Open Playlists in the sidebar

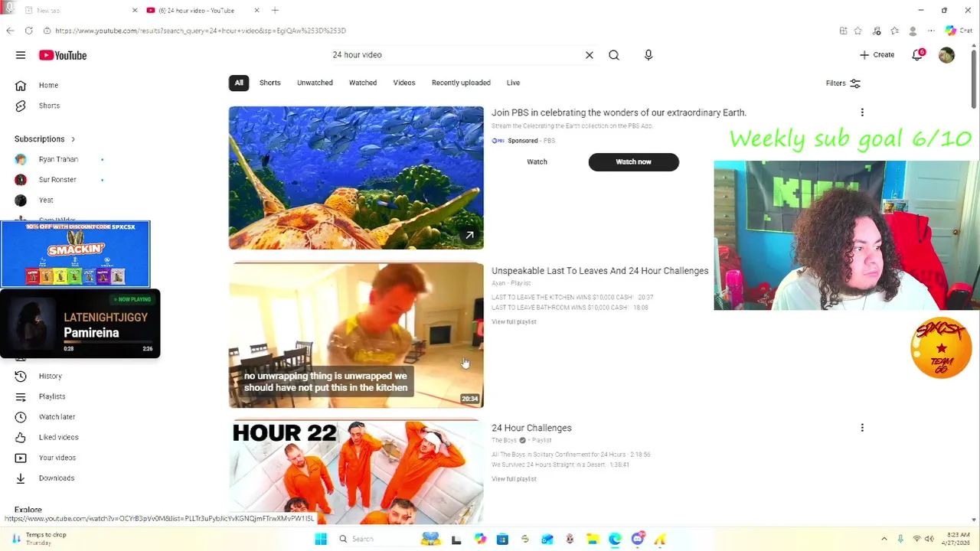pyautogui.click(x=52, y=396)
